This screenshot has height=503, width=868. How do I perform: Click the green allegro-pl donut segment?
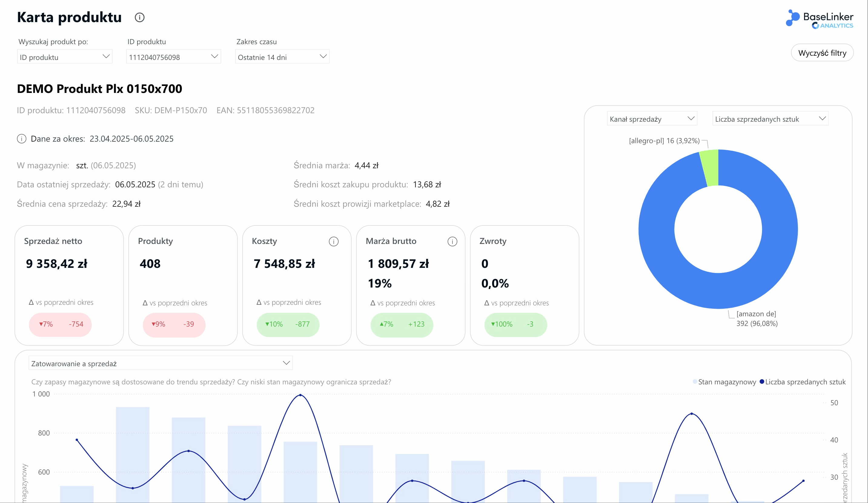point(711,168)
